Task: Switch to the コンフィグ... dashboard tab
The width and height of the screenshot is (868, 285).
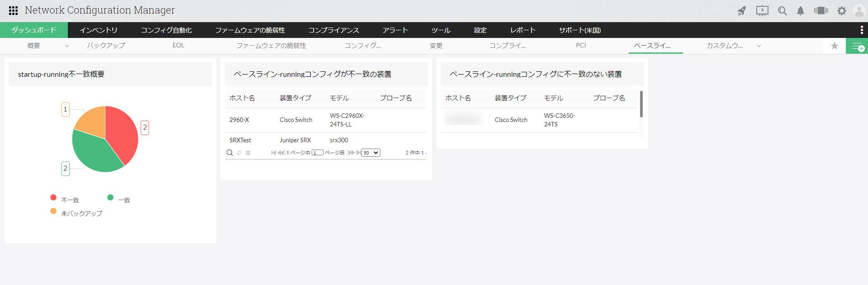Action: click(363, 46)
